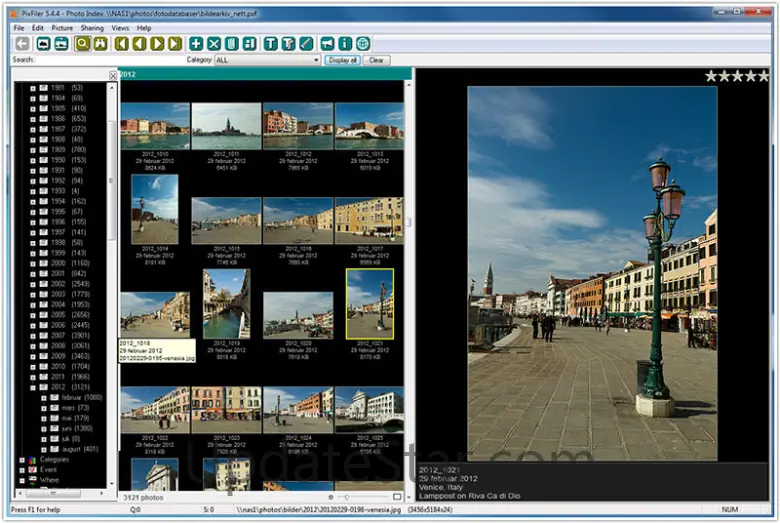Viewport: 780px width, 523px height.
Task: Select thumbnail 2012_1019 canal photo
Action: [226, 303]
